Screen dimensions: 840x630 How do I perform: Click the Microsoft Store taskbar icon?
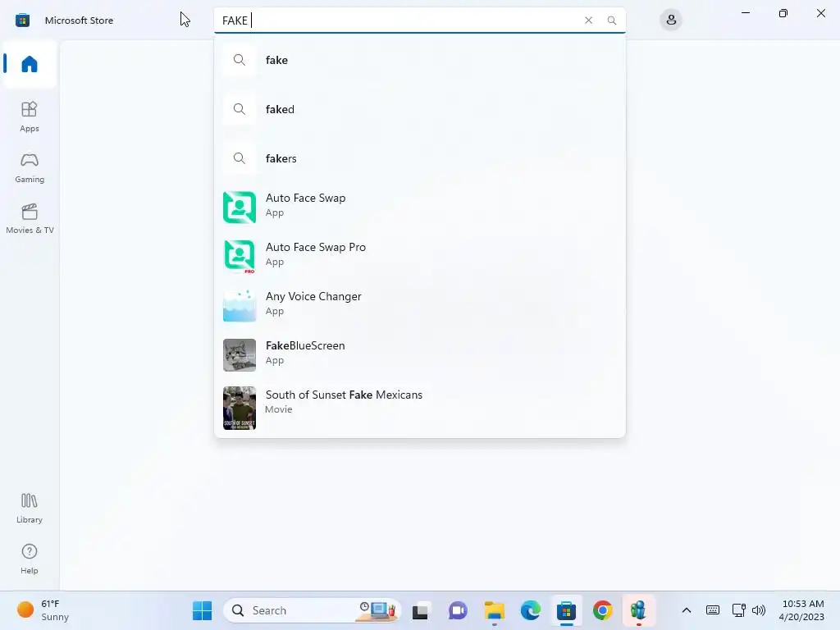click(x=566, y=610)
